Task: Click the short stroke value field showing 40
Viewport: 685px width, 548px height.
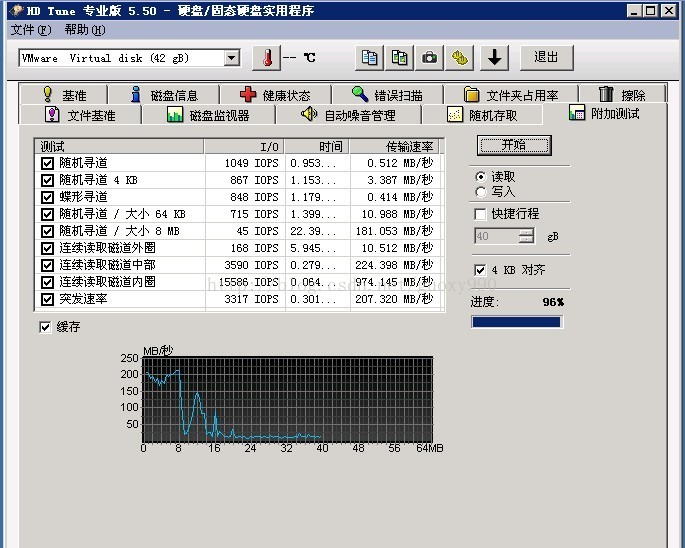Action: point(497,236)
